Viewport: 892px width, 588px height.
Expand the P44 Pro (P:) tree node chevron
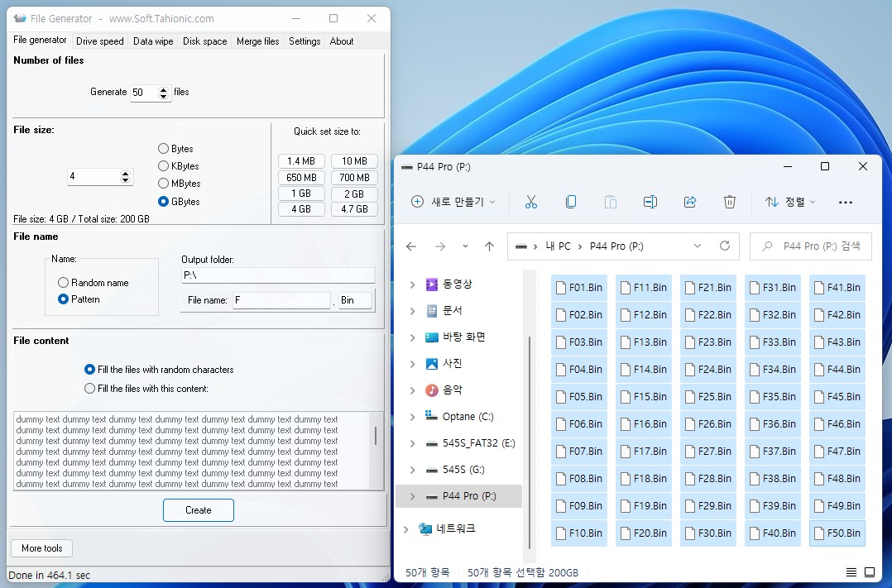pos(412,496)
